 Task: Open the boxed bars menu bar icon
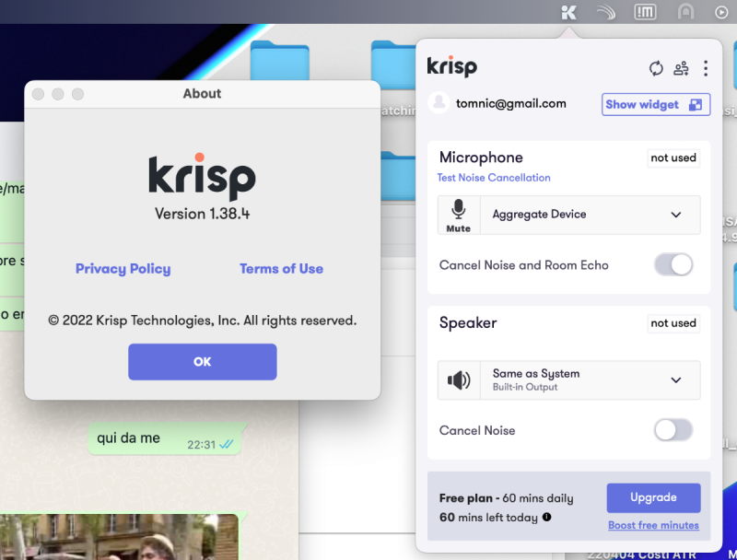[645, 12]
